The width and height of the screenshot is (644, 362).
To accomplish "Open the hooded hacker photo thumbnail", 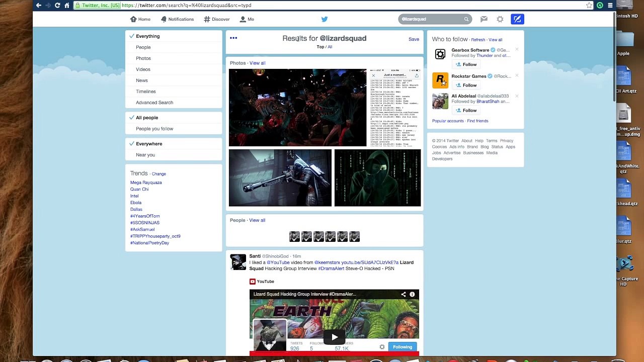I will point(377,178).
